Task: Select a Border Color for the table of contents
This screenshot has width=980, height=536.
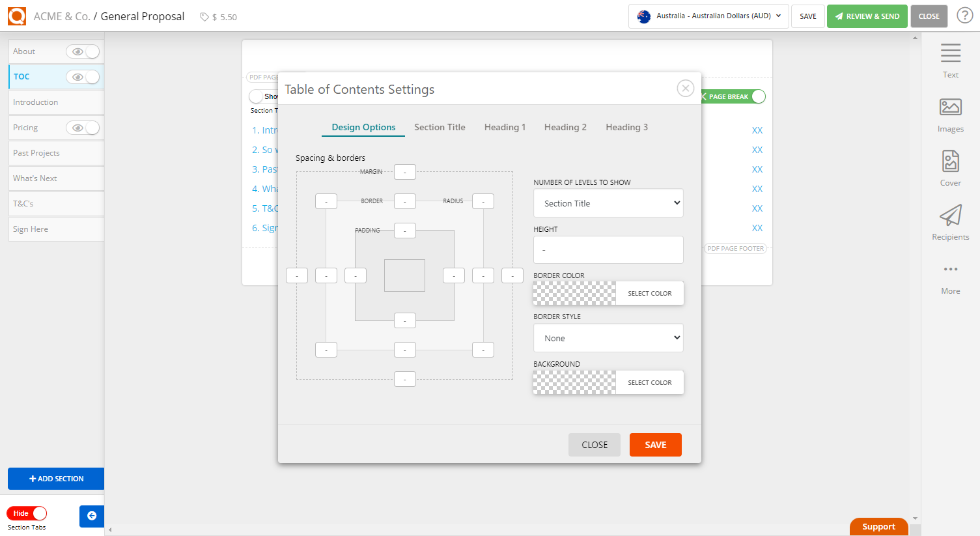Action: coord(649,293)
